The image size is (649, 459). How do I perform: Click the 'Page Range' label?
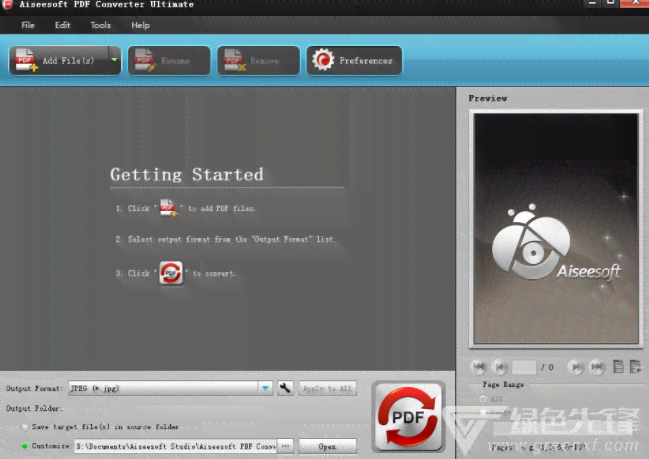[503, 385]
